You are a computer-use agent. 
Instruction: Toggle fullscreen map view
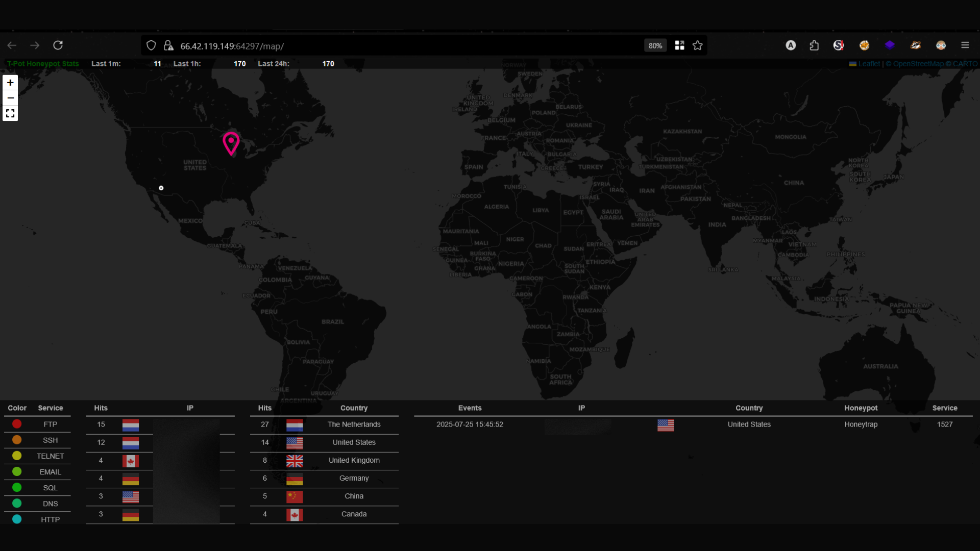(10, 113)
